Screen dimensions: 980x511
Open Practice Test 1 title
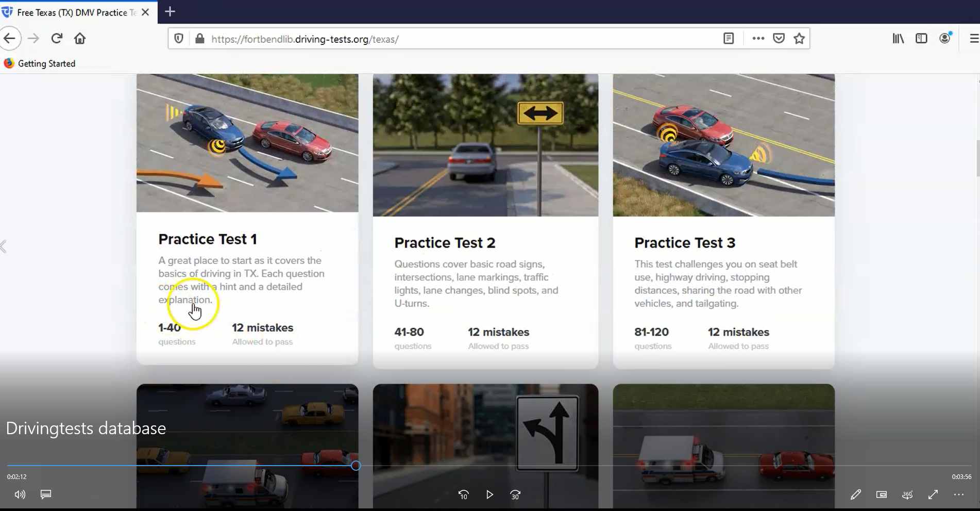208,239
